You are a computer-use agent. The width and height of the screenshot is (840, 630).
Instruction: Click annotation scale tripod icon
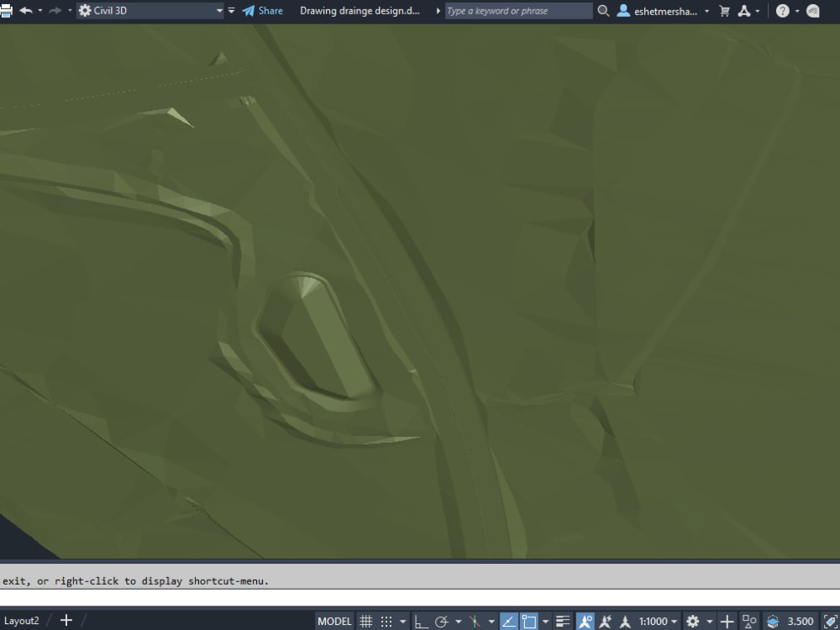pos(625,622)
